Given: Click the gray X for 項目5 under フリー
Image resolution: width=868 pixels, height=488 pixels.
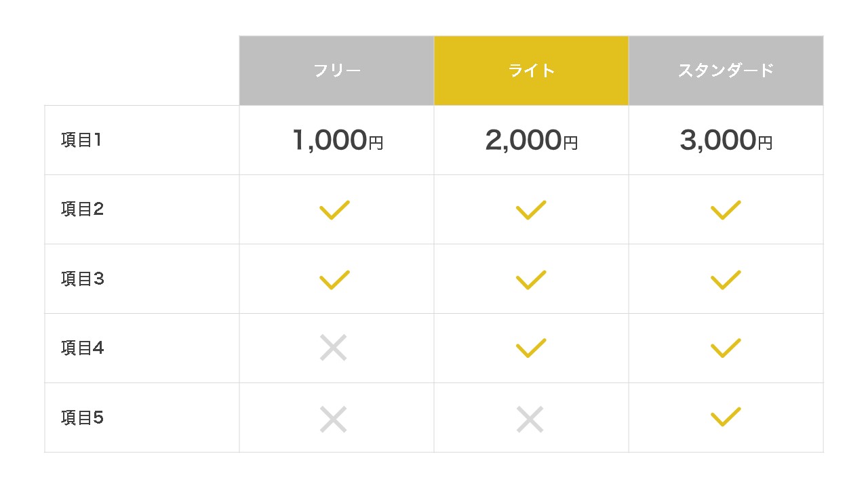Looking at the screenshot, I should coord(334,419).
